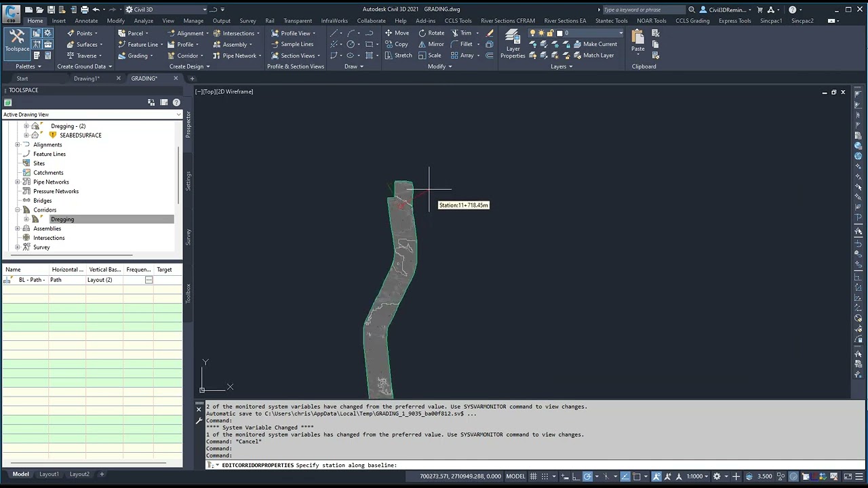Toggle polar tracking in status bar
Image resolution: width=868 pixels, height=488 pixels.
(x=588, y=476)
